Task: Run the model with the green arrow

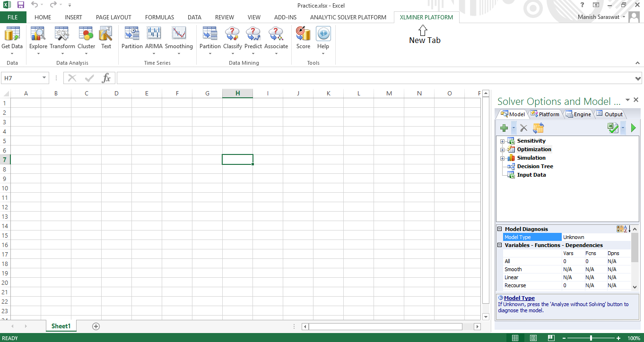Action: [633, 128]
